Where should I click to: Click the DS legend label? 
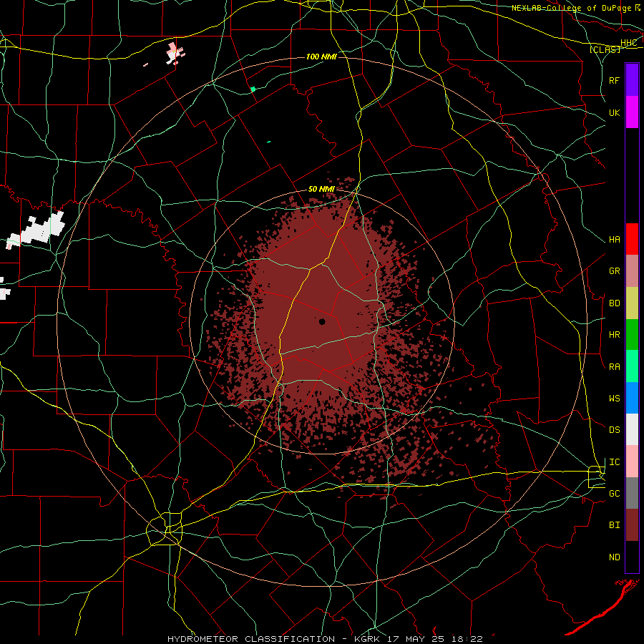tap(614, 430)
